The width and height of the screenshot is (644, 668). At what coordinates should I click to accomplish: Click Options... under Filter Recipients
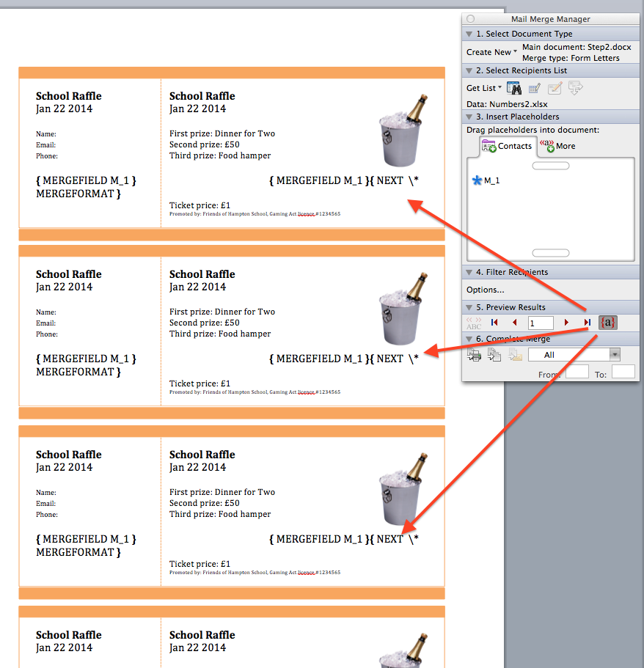(x=485, y=290)
